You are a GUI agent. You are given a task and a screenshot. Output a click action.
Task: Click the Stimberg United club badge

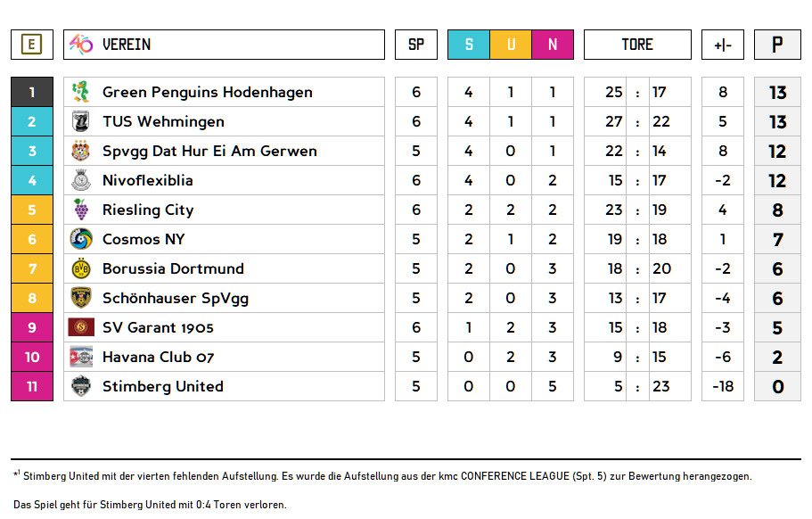[81, 386]
